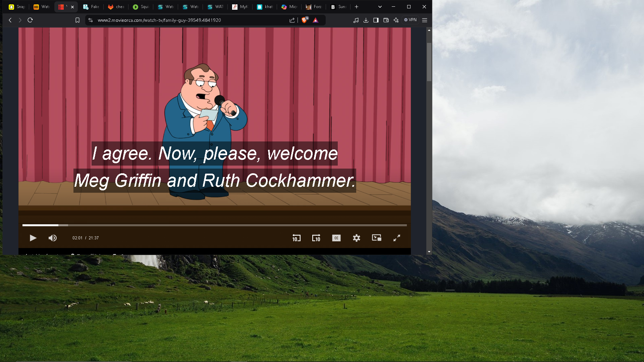Enter fullscreen video mode
The height and width of the screenshot is (362, 644).
(397, 238)
